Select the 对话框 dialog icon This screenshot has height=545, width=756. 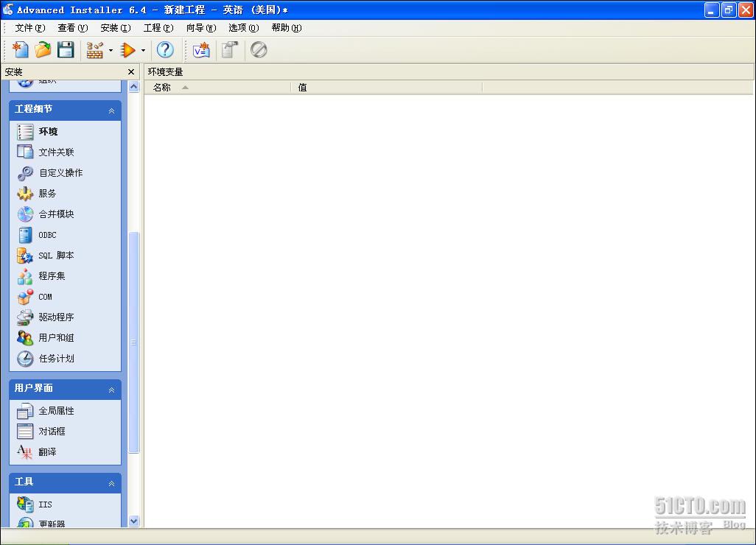coord(26,432)
